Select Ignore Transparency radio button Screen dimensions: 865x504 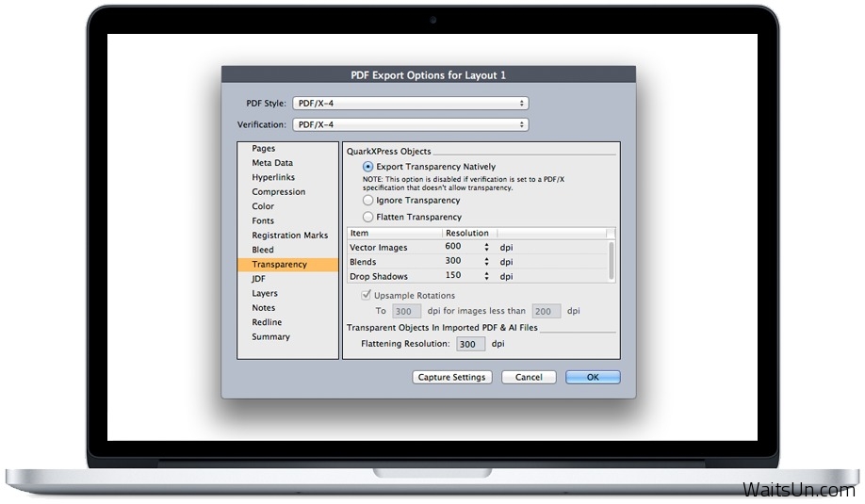368,201
